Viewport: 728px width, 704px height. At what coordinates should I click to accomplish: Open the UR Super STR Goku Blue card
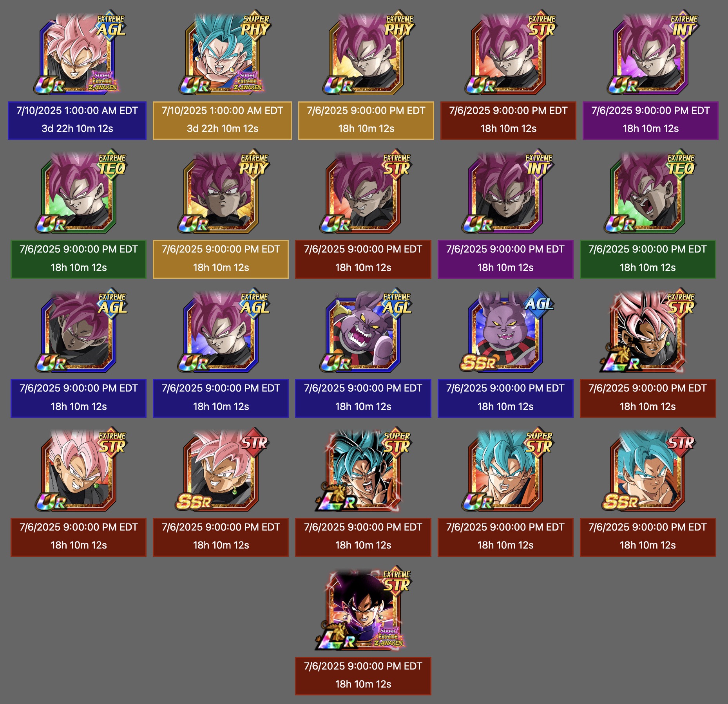pyautogui.click(x=505, y=469)
